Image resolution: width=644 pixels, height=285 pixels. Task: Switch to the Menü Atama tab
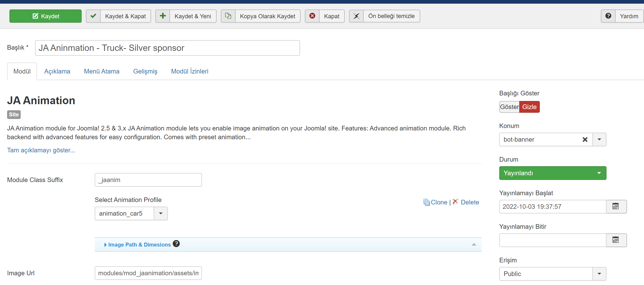point(102,72)
